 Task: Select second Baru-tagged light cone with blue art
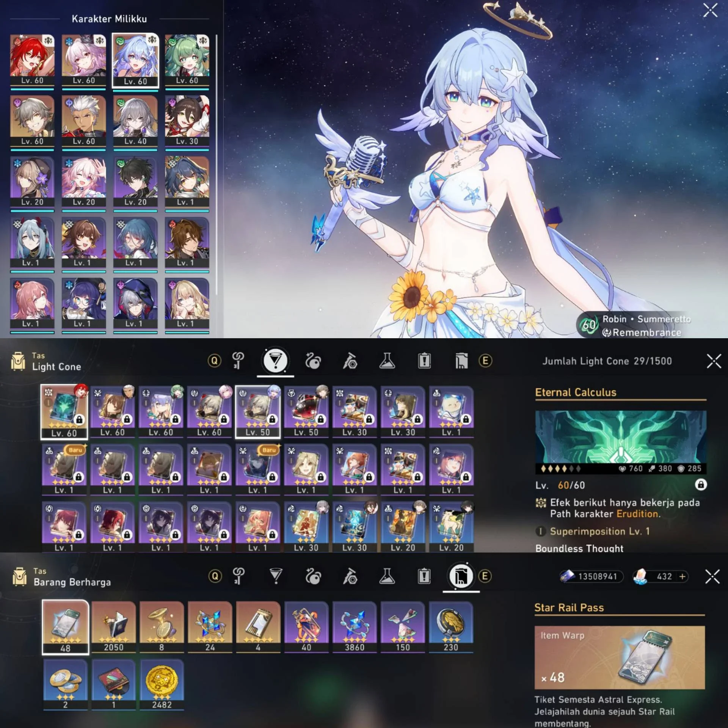(x=258, y=469)
